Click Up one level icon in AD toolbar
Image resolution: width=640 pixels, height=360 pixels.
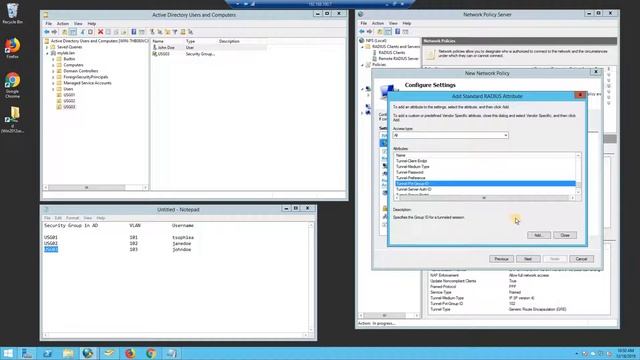[64, 32]
